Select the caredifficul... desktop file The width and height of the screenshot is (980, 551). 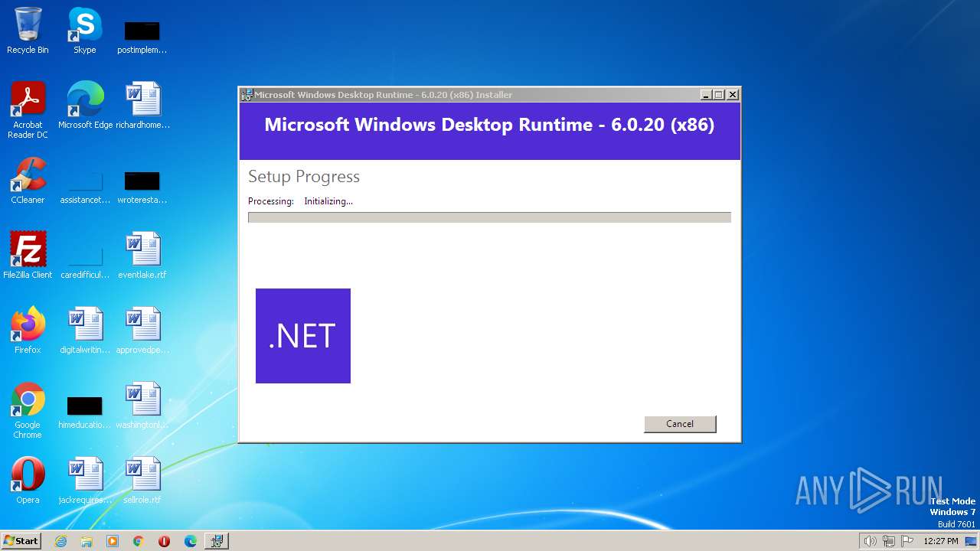(x=85, y=262)
